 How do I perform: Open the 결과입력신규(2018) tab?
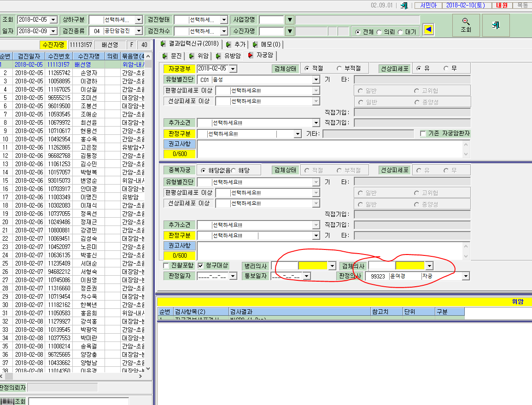click(x=189, y=44)
